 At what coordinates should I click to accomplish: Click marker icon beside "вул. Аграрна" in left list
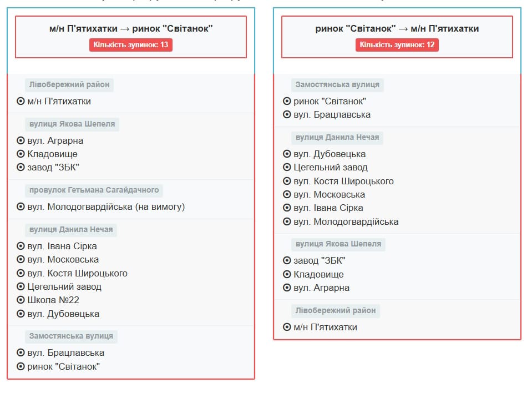coord(21,141)
